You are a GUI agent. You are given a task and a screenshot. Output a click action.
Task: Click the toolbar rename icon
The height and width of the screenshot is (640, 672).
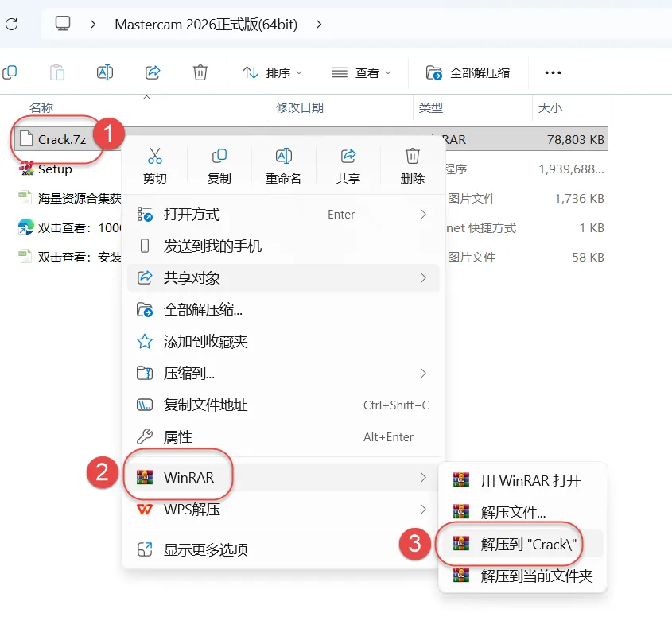[x=105, y=72]
